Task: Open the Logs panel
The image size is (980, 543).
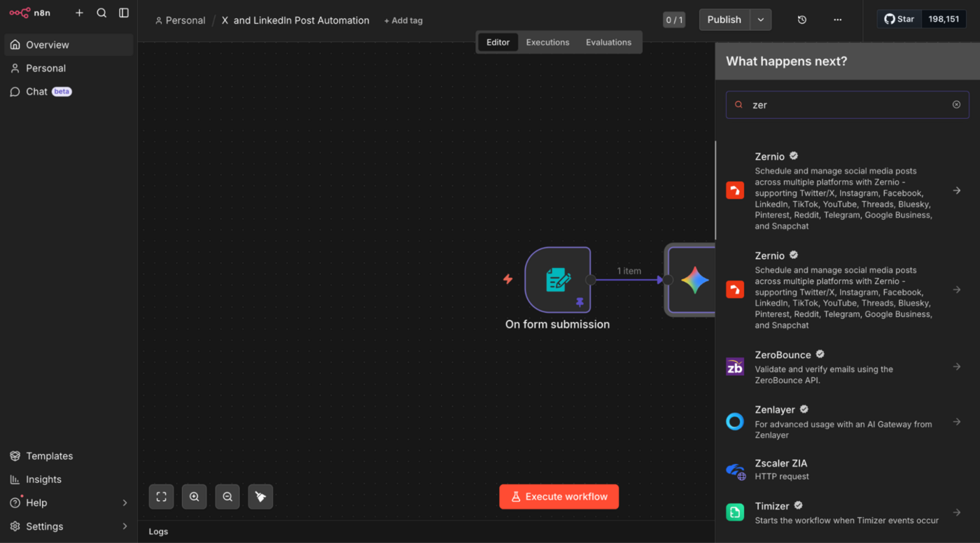Action: click(158, 531)
